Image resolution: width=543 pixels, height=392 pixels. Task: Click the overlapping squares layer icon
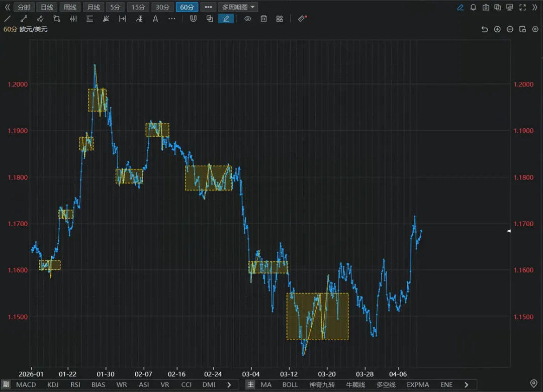[210, 19]
